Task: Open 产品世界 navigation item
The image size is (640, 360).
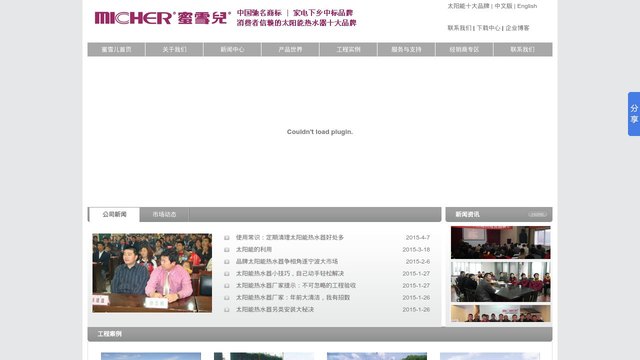Action: tap(290, 49)
